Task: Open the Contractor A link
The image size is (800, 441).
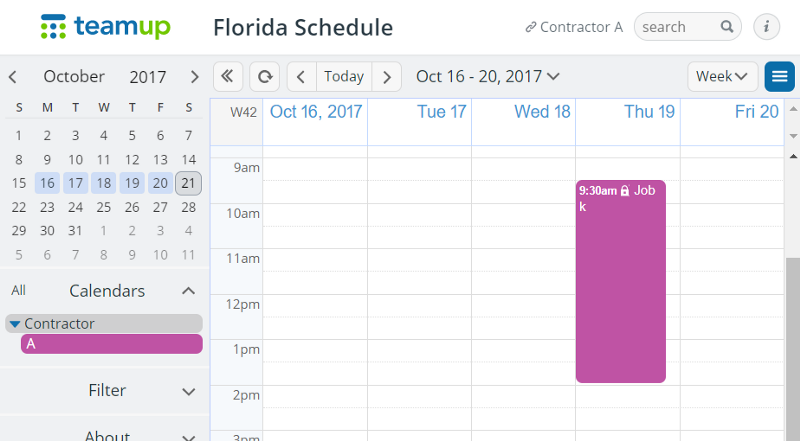Action: tap(574, 27)
